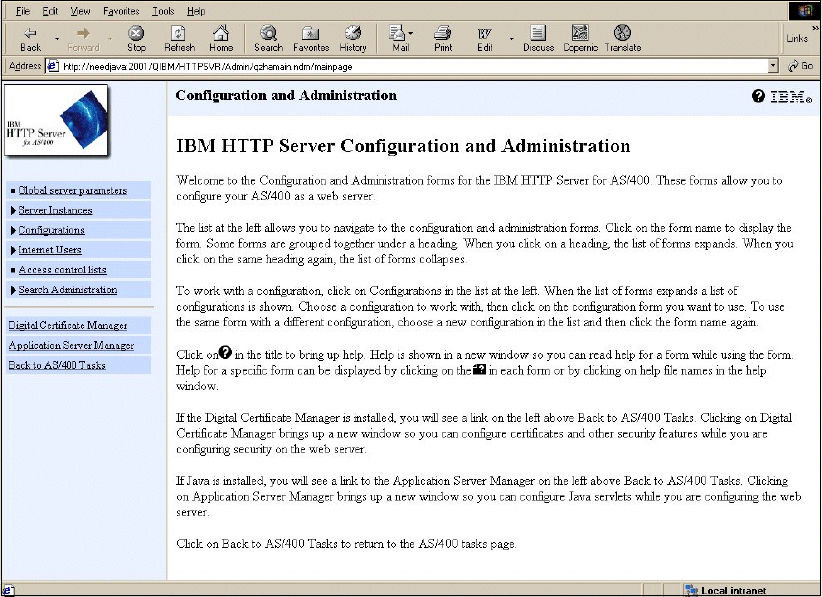Click the Configuration and Administration banner title

coord(286,95)
